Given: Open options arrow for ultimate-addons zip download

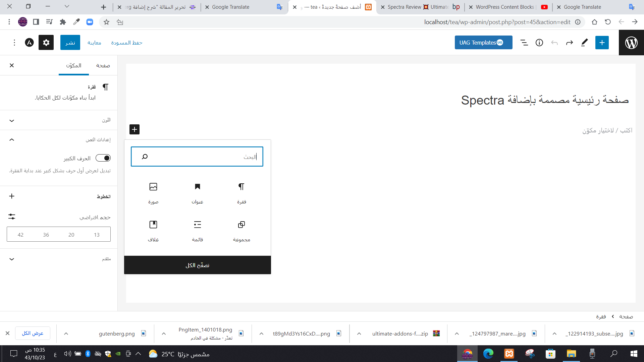Looking at the screenshot, I should click(x=359, y=334).
